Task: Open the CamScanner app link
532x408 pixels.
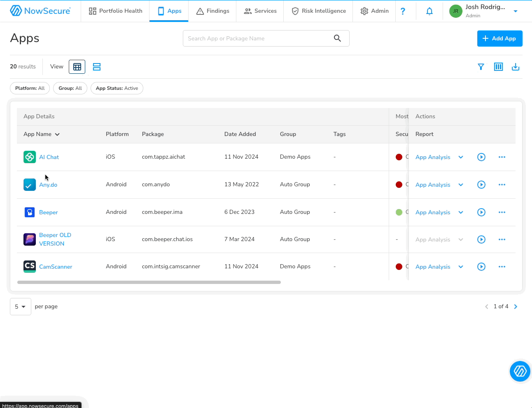Action: tap(56, 267)
